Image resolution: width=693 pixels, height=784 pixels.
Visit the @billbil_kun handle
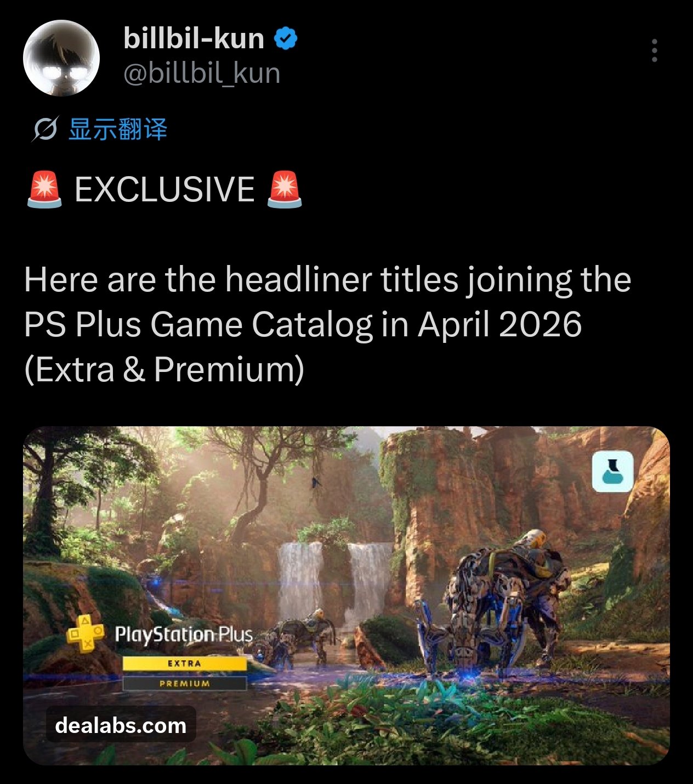tap(202, 73)
